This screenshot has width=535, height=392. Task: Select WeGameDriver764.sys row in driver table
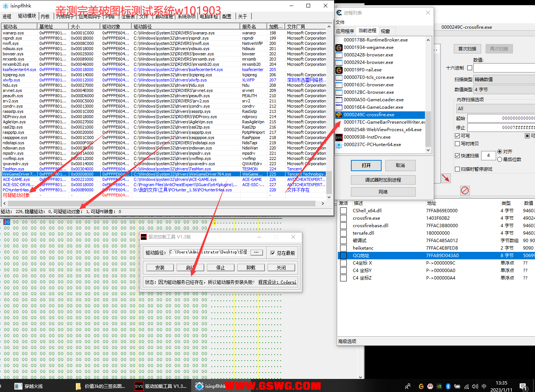pos(164,174)
